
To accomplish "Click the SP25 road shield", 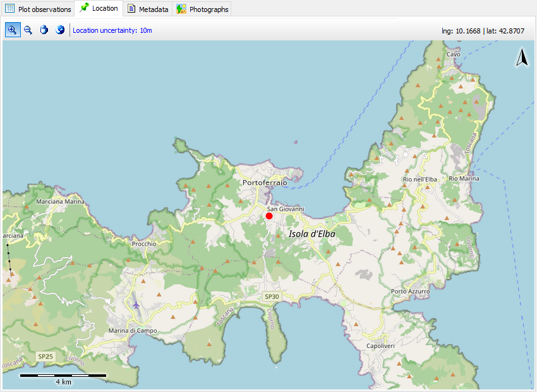I will tap(45, 357).
